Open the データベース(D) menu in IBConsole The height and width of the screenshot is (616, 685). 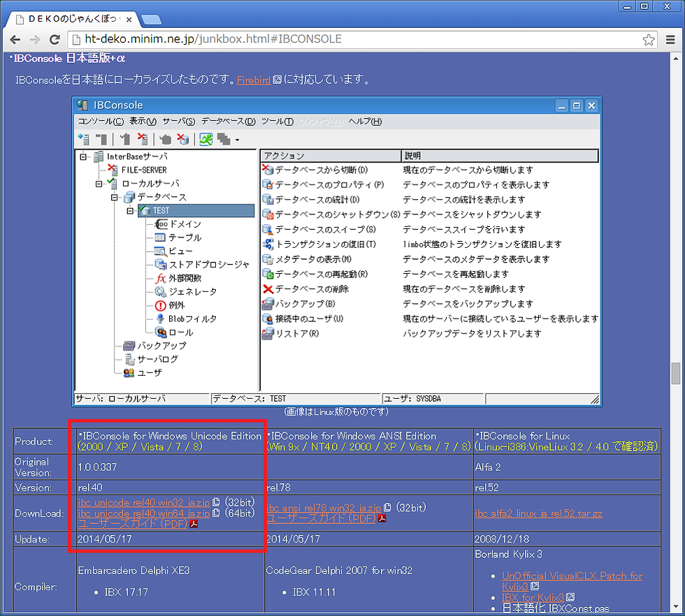tap(228, 122)
